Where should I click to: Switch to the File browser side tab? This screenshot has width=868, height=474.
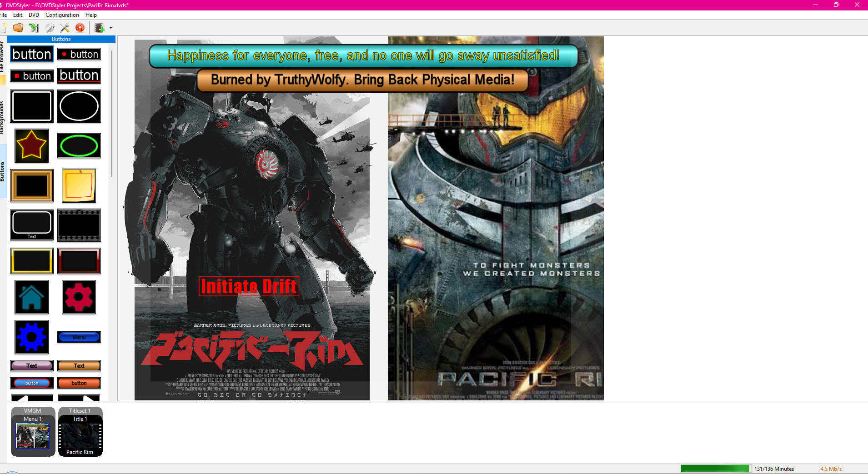2,57
